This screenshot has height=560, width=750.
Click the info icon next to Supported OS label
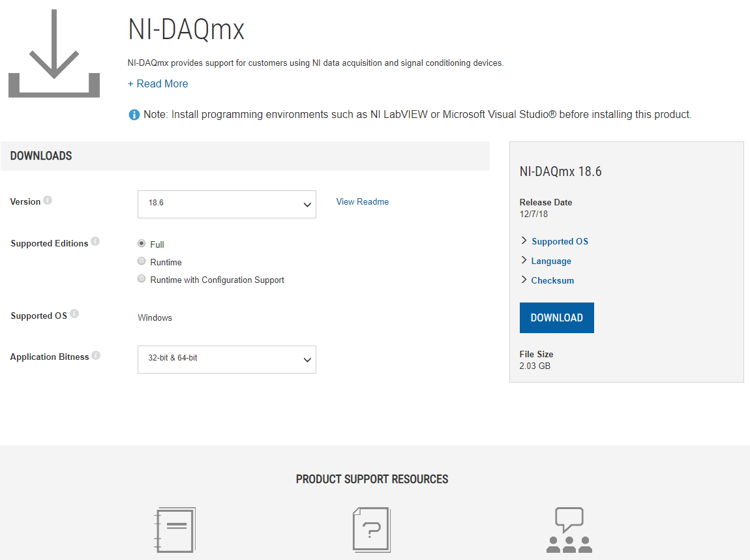click(x=74, y=314)
